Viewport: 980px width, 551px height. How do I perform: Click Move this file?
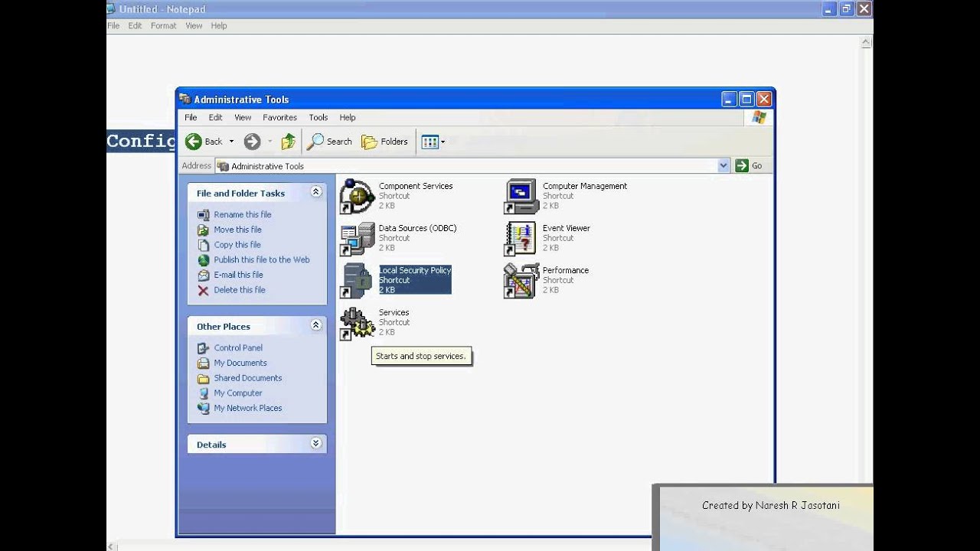click(237, 230)
